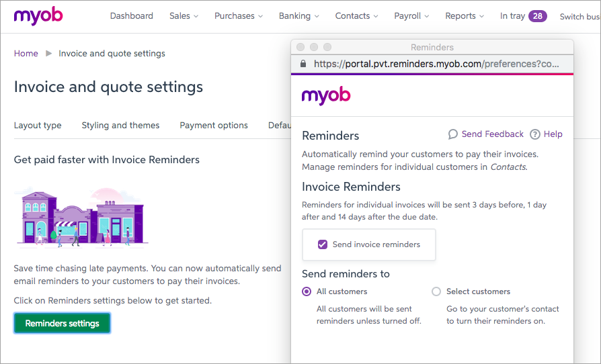Expand the Sales dropdown menu

click(x=184, y=15)
